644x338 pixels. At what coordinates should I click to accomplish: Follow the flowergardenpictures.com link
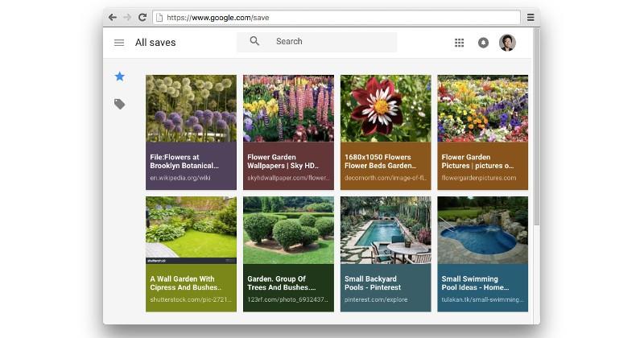(479, 178)
